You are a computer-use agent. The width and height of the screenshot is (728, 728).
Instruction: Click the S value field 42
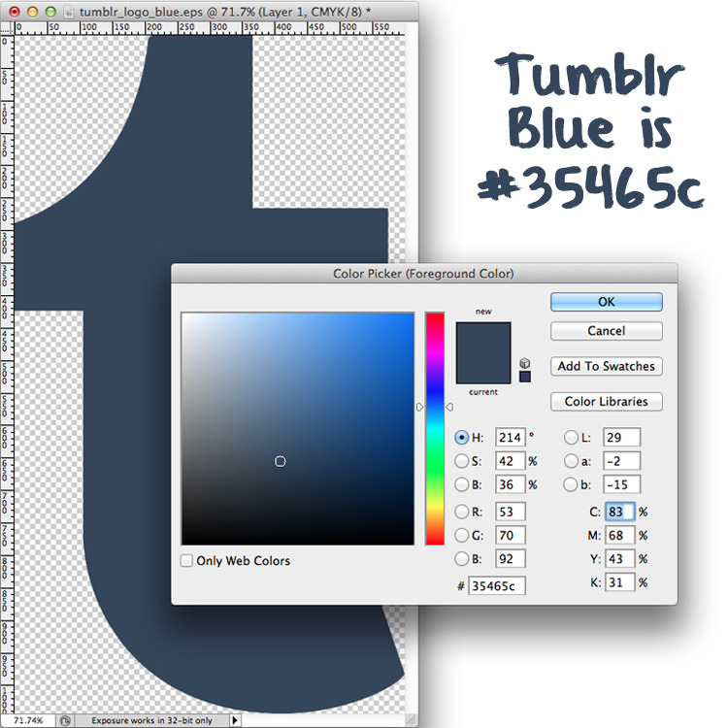point(510,461)
